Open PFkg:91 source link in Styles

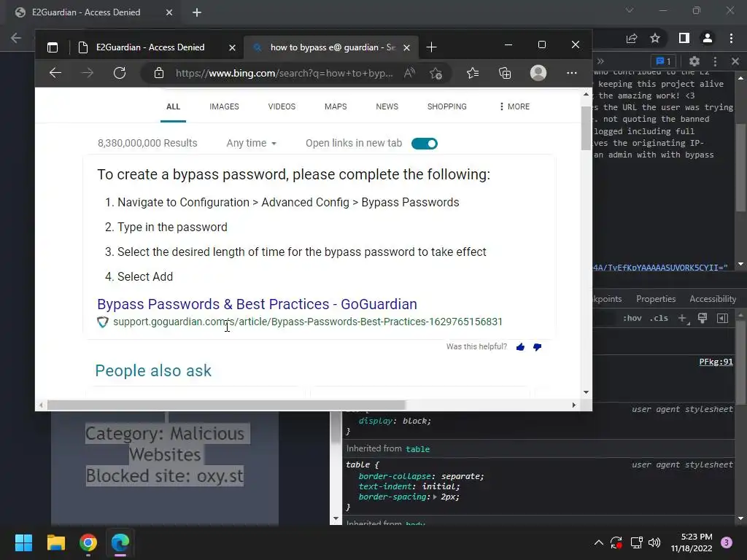pos(716,362)
